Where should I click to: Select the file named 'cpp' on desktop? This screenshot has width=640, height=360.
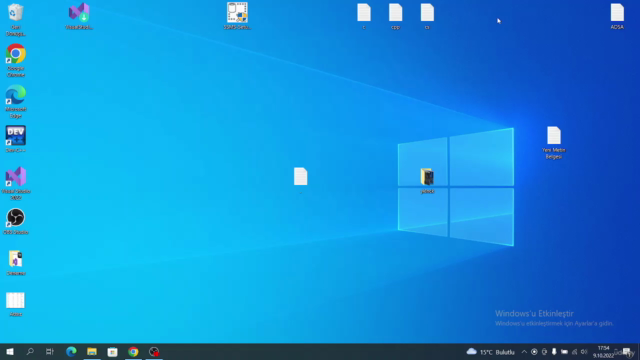coord(395,16)
